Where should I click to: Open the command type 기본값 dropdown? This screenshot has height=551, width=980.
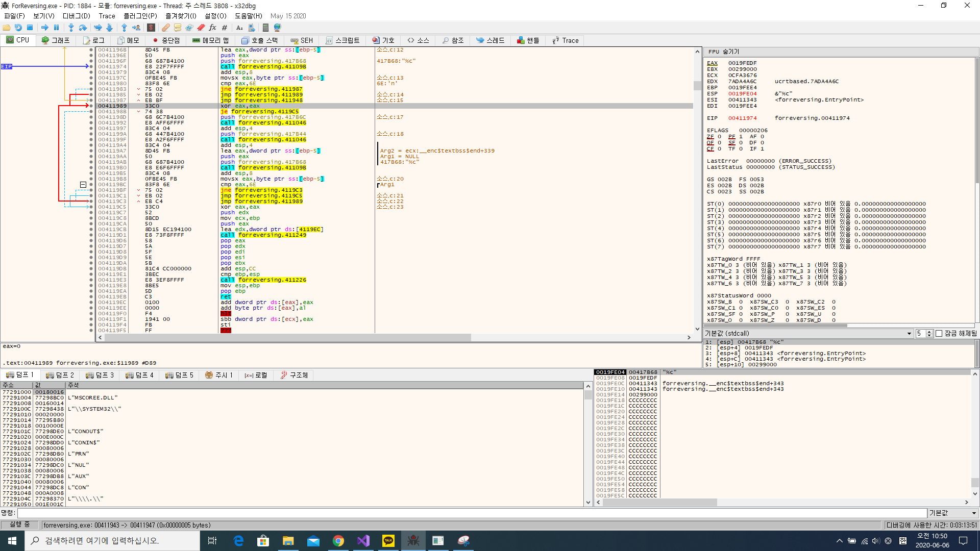point(952,513)
